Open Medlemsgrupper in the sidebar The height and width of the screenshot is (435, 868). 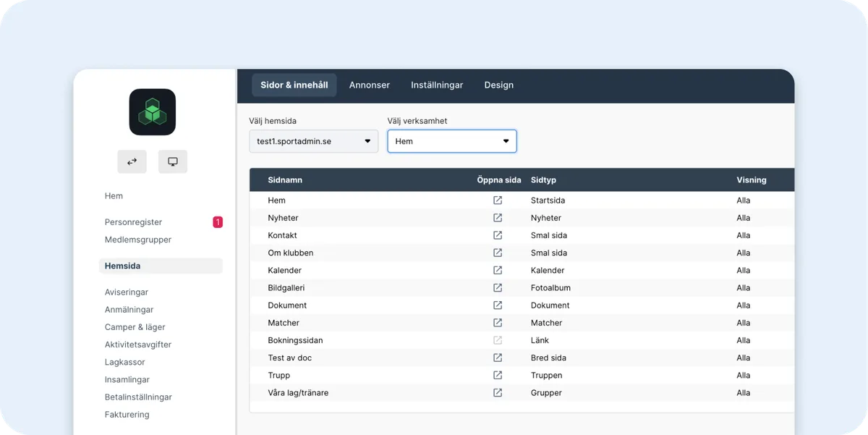click(138, 240)
